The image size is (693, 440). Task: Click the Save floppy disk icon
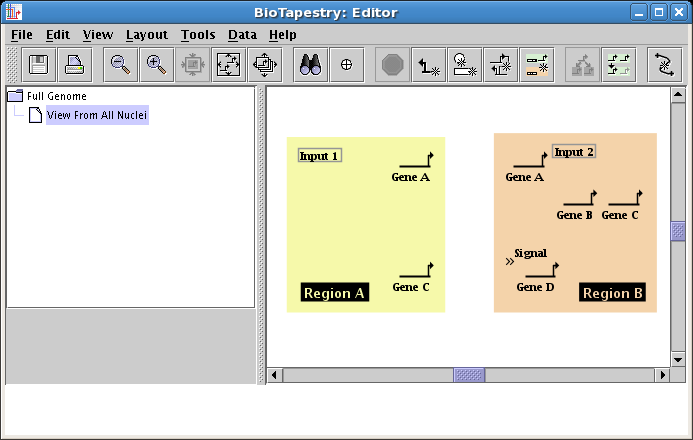pyautogui.click(x=39, y=65)
